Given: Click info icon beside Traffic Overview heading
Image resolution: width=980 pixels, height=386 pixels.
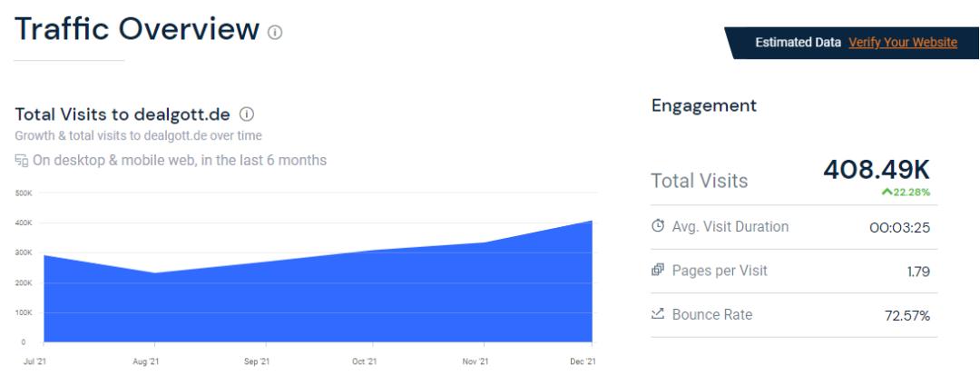Looking at the screenshot, I should pos(275,34).
